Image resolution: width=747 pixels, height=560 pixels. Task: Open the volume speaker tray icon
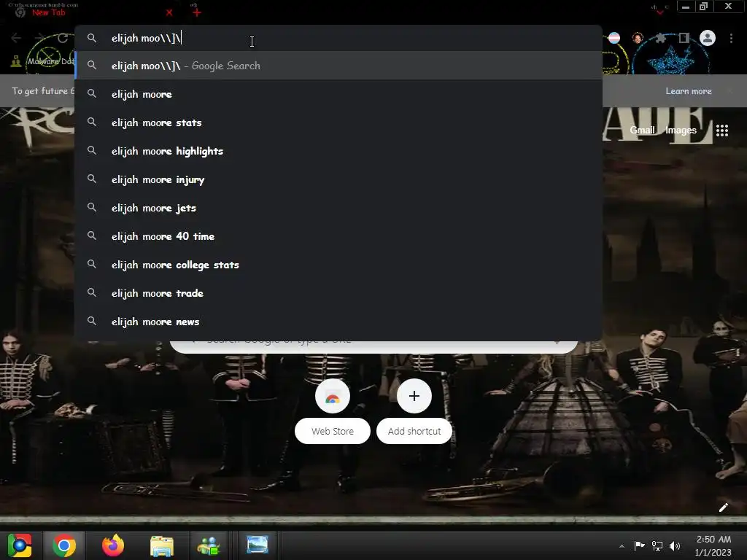pos(675,545)
